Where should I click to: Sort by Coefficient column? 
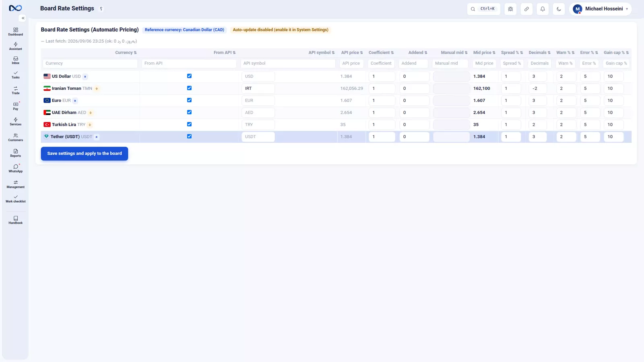[381, 53]
